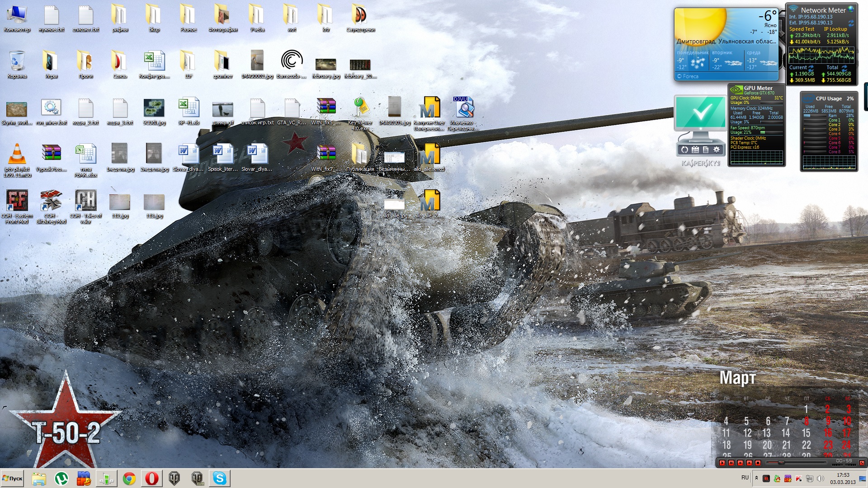Expand the media player gadget size
This screenshot has height=488, width=868.
click(x=862, y=463)
